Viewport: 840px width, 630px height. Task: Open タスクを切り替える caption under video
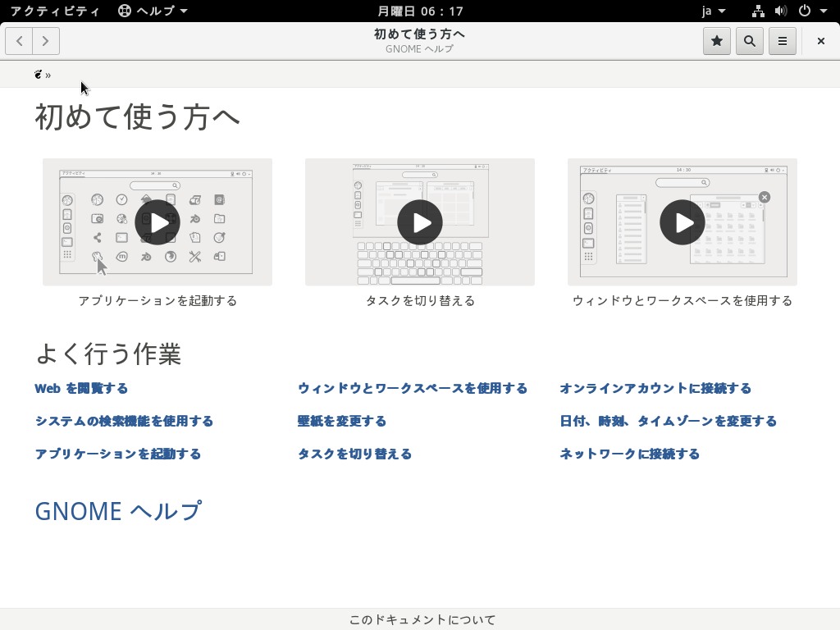420,301
